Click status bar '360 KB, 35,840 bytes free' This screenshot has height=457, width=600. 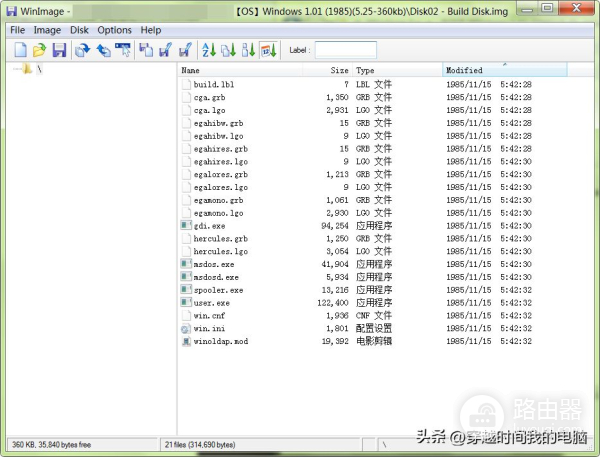point(51,444)
